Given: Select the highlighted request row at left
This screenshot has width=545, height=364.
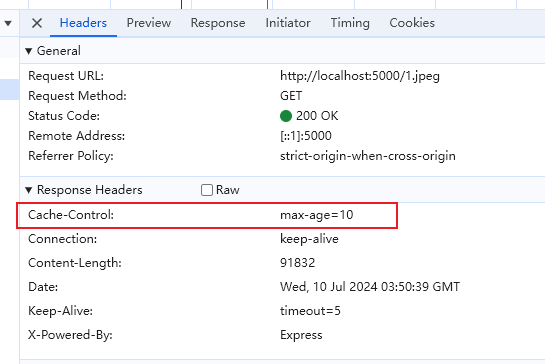Looking at the screenshot, I should click(9, 90).
